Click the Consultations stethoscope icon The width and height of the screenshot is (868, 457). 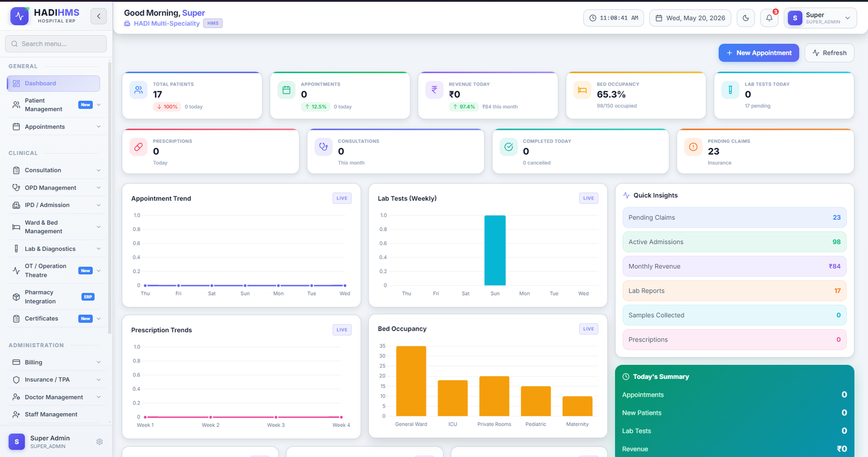pos(323,147)
